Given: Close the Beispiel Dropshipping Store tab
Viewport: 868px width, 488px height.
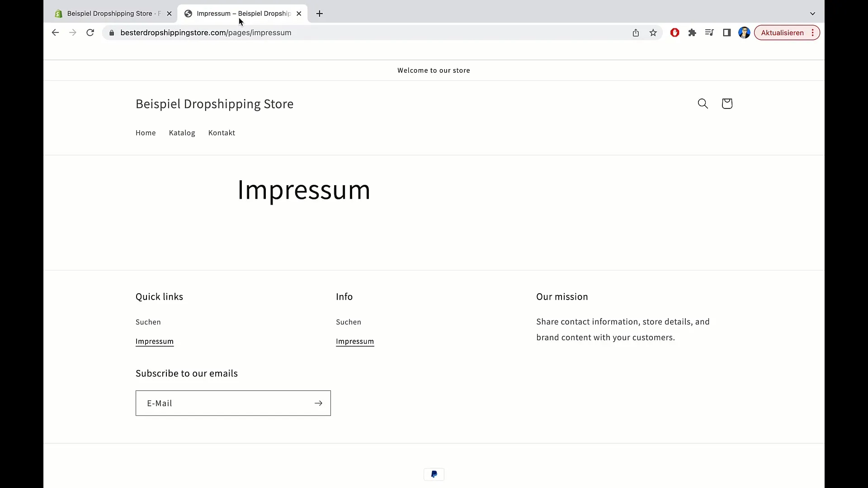Looking at the screenshot, I should coord(169,14).
